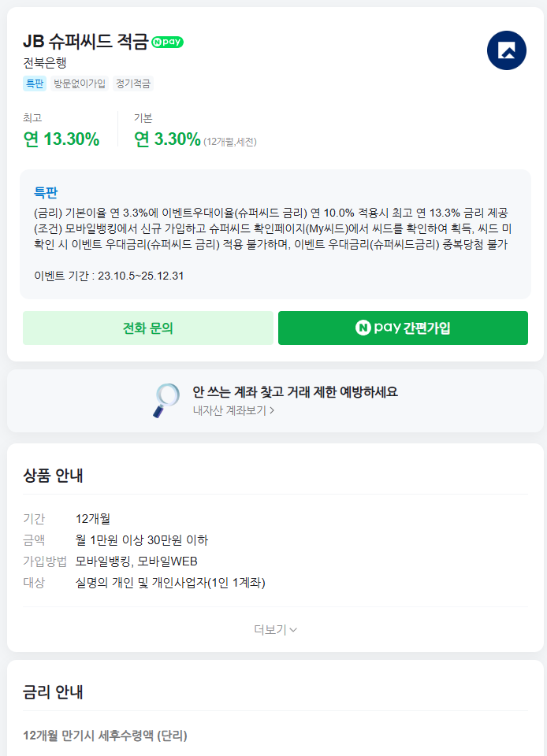Click the 방문없이가입 tag
Image resolution: width=547 pixels, height=756 pixels.
(79, 83)
